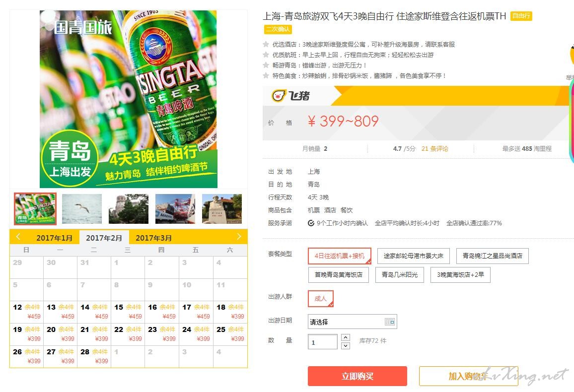Click 全店平均确认时长:4小时 text

point(407,223)
